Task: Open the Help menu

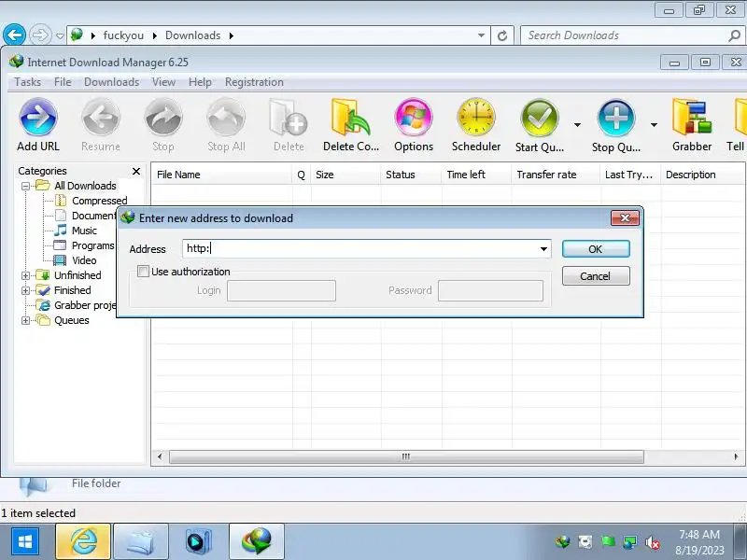Action: point(200,82)
